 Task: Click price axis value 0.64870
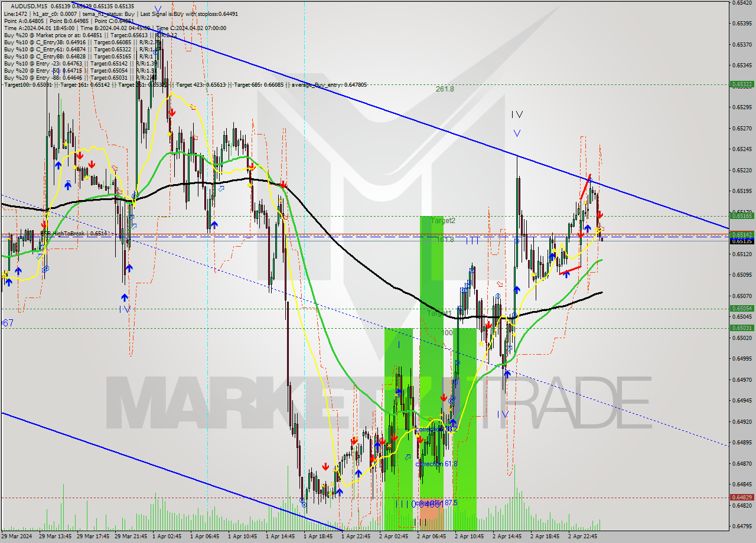tap(742, 463)
